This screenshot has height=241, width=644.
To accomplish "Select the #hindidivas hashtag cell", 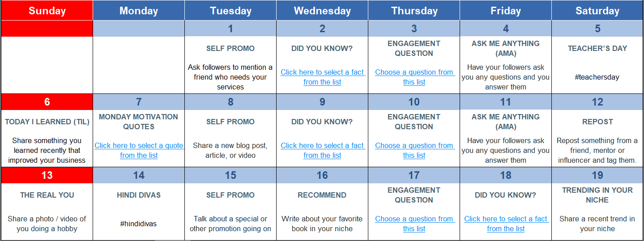I will coord(139,224).
